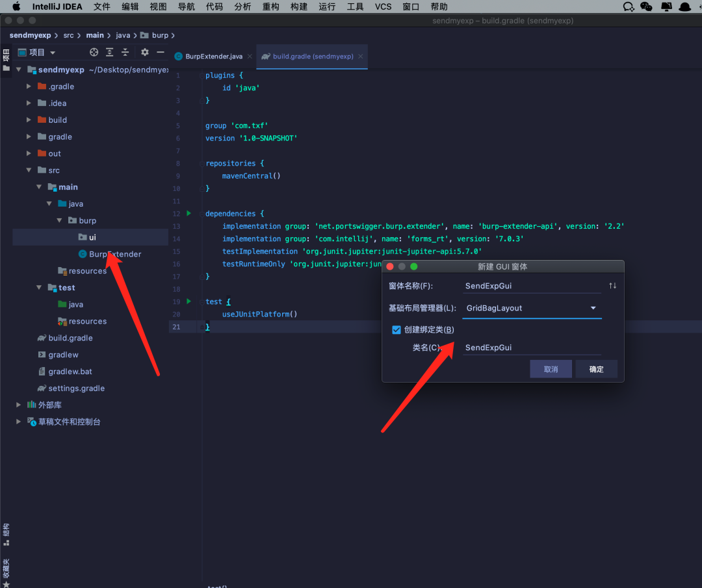Click the display mirroring icon in menu bar

click(x=666, y=6)
